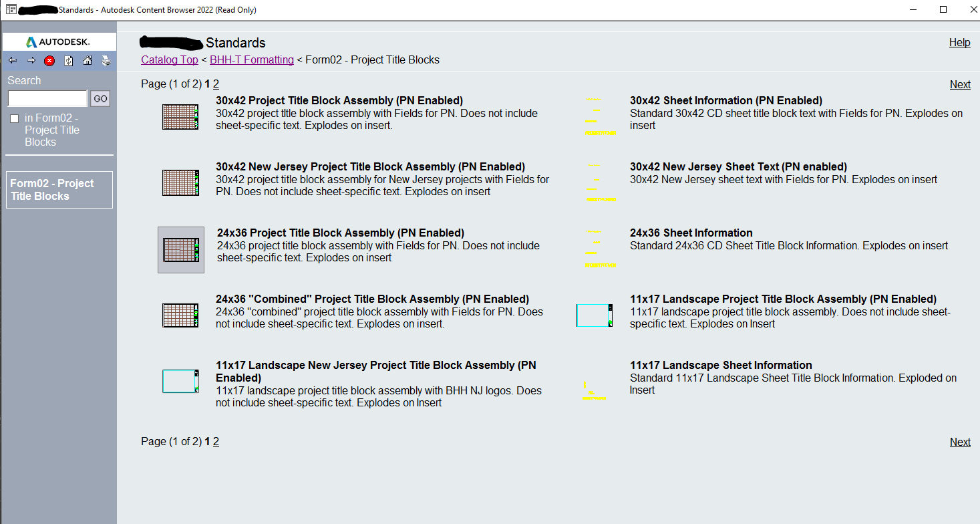This screenshot has width=980, height=524.
Task: Navigate forward using the right arrow icon
Action: tap(31, 60)
